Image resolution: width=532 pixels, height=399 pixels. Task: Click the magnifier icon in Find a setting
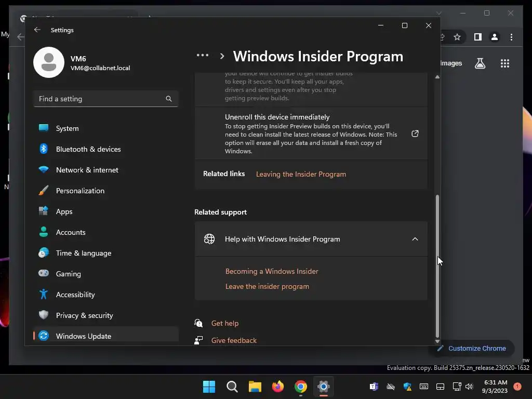click(x=169, y=99)
